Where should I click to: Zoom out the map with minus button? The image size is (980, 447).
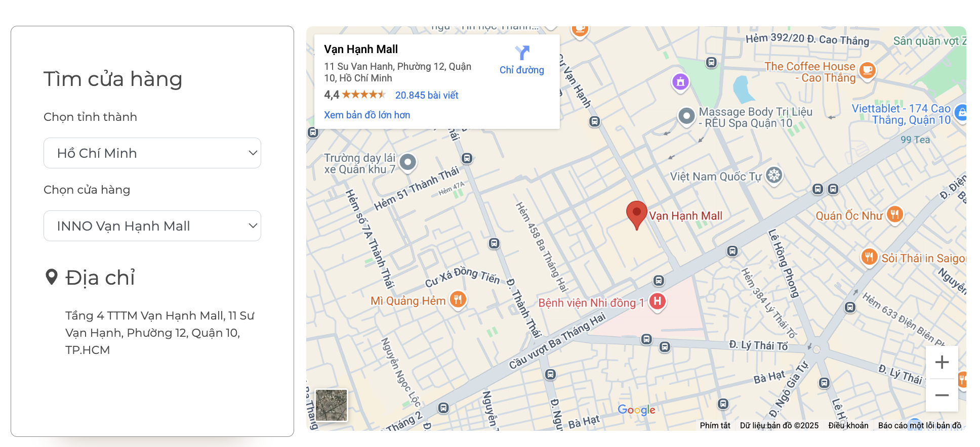942,395
